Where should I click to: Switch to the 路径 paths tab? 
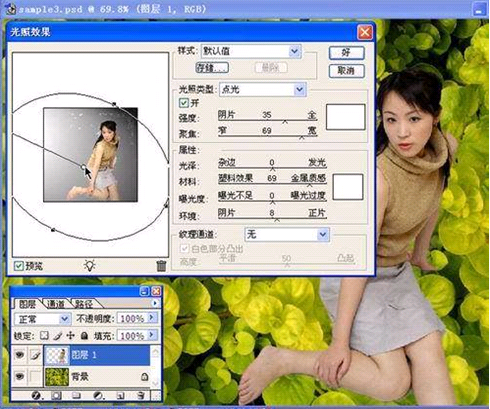point(83,304)
